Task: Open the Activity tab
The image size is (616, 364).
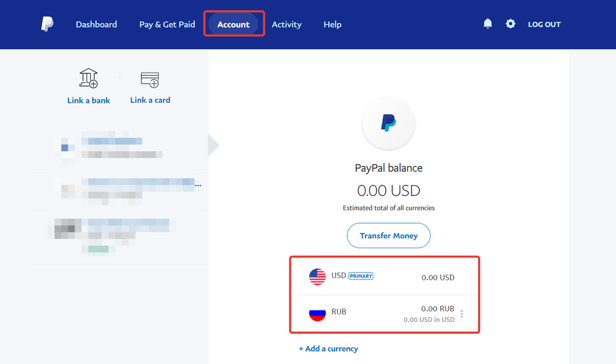Action: (286, 24)
